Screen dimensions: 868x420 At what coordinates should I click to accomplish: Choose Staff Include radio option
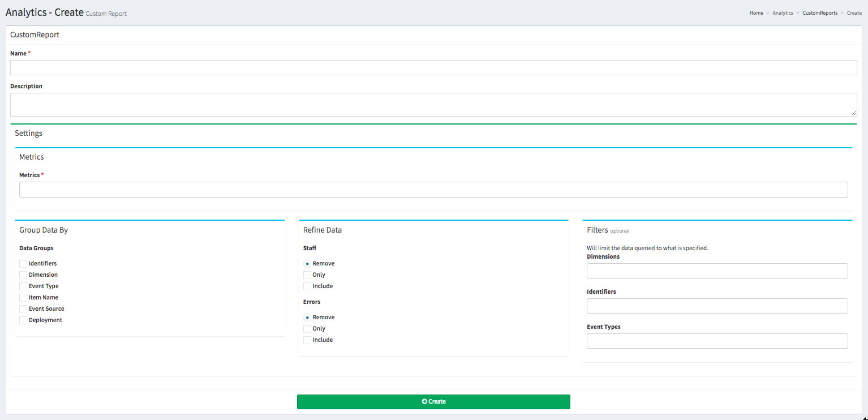(307, 286)
